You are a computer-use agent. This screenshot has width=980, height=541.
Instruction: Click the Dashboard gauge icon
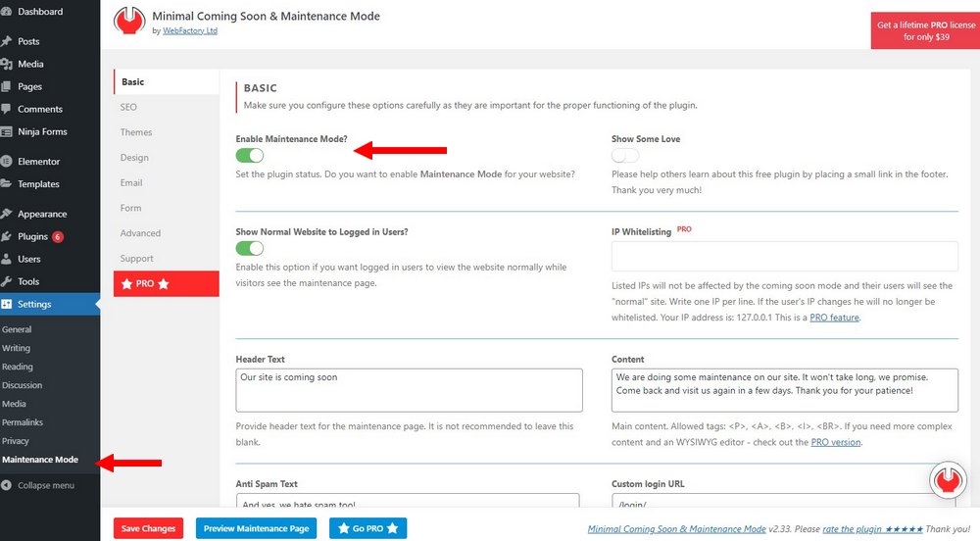[x=6, y=11]
